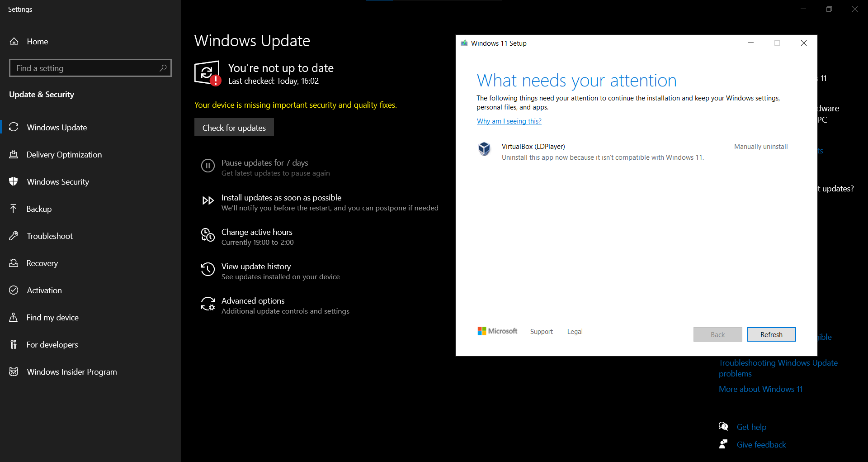Click the Give feedback person icon
The height and width of the screenshot is (462, 868).
[x=723, y=444]
